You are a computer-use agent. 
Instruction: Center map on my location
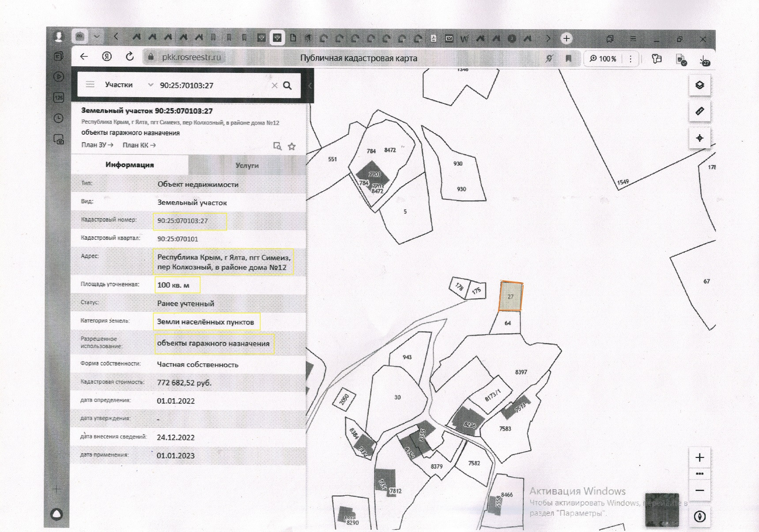point(699,138)
